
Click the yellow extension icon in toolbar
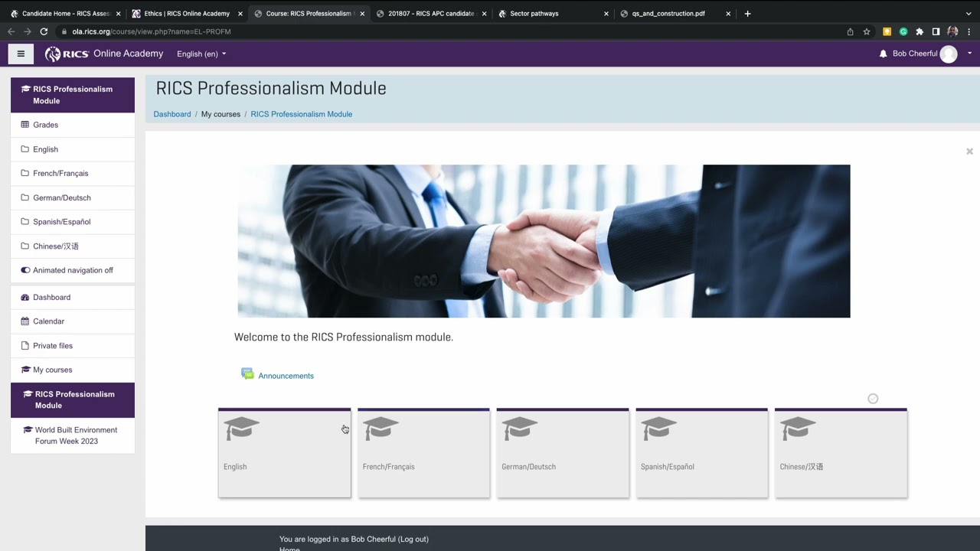(x=887, y=31)
